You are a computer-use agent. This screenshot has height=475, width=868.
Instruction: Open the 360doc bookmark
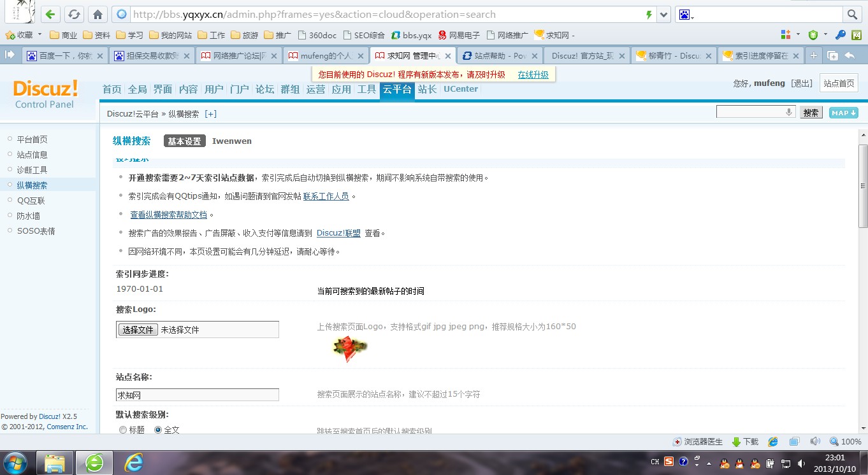click(x=317, y=35)
